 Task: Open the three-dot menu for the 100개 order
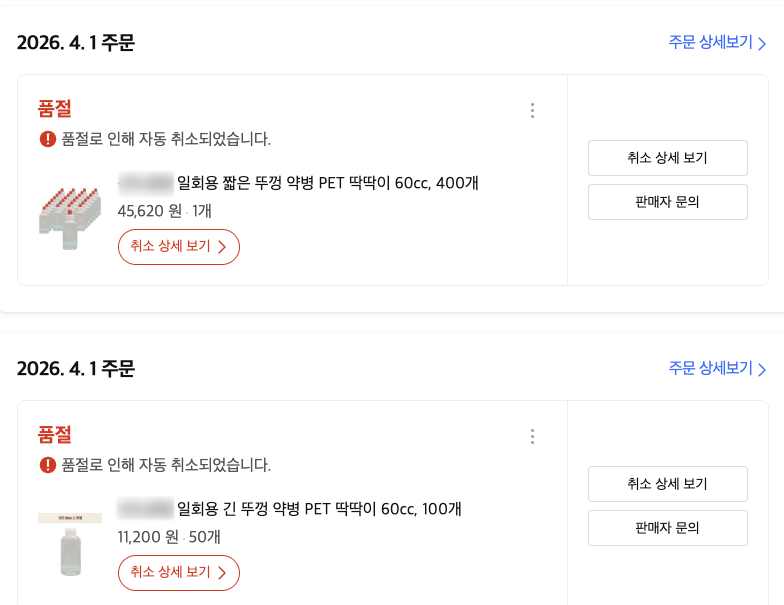[x=532, y=436]
